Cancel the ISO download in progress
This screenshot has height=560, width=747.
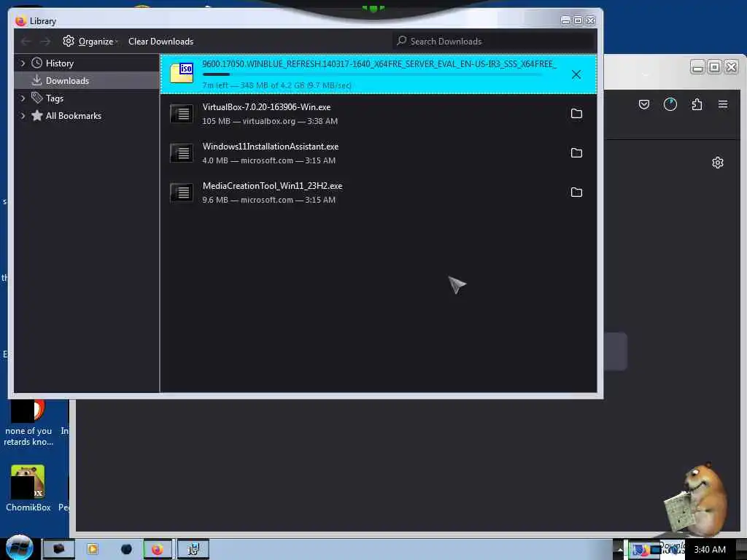point(576,74)
